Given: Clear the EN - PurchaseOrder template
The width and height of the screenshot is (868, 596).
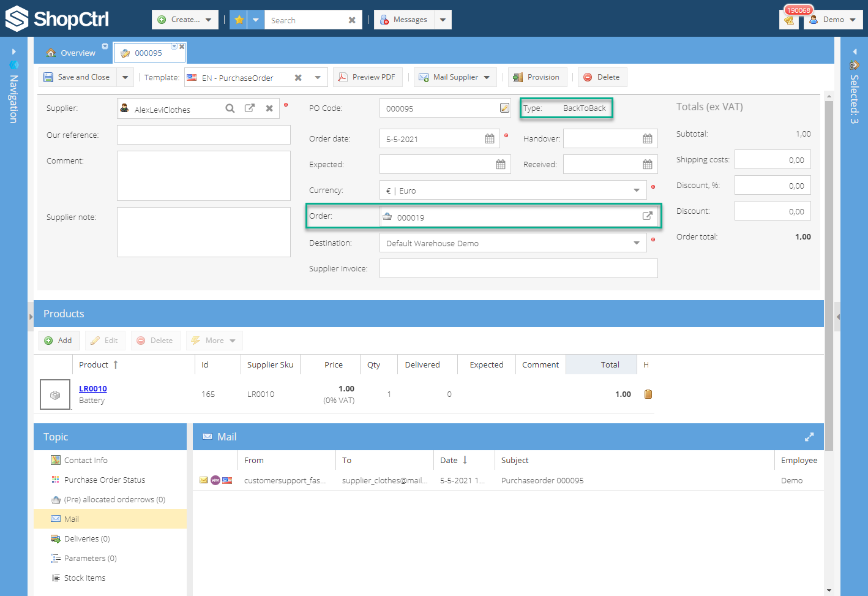Looking at the screenshot, I should [298, 78].
